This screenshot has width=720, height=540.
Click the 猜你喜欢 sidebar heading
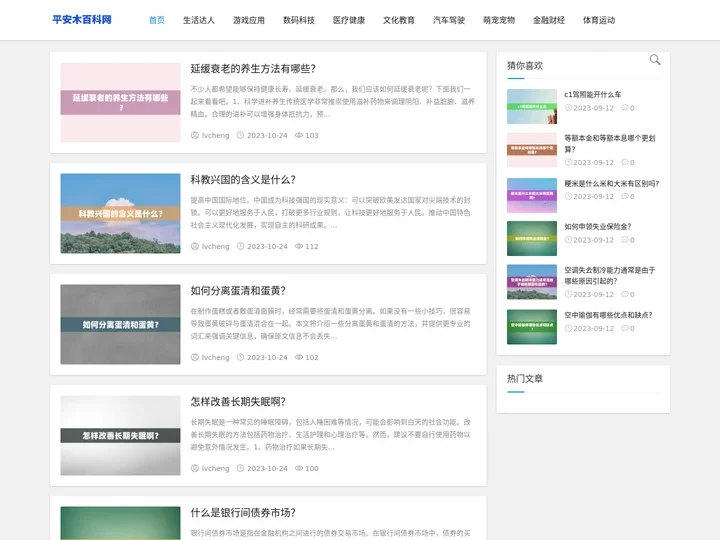pos(525,66)
